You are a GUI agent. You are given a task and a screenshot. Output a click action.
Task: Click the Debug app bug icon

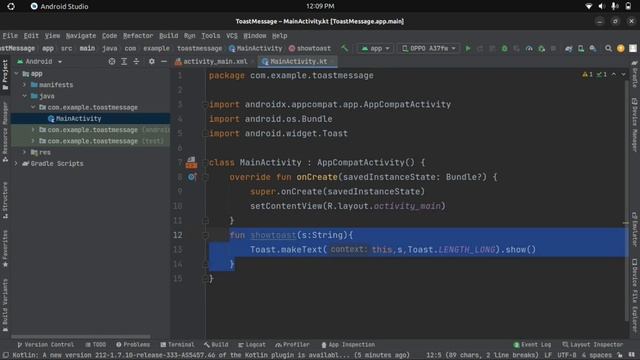[504, 49]
